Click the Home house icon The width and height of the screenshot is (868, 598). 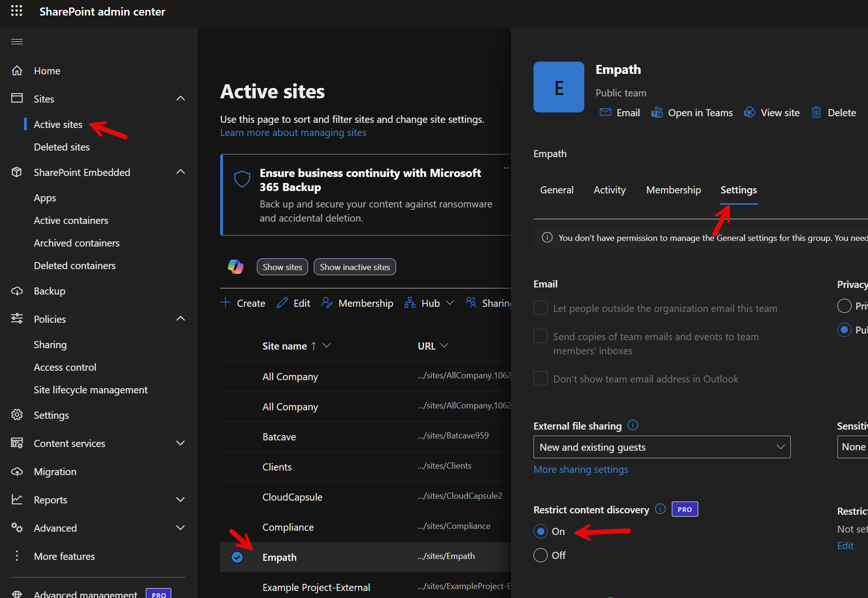click(x=17, y=71)
